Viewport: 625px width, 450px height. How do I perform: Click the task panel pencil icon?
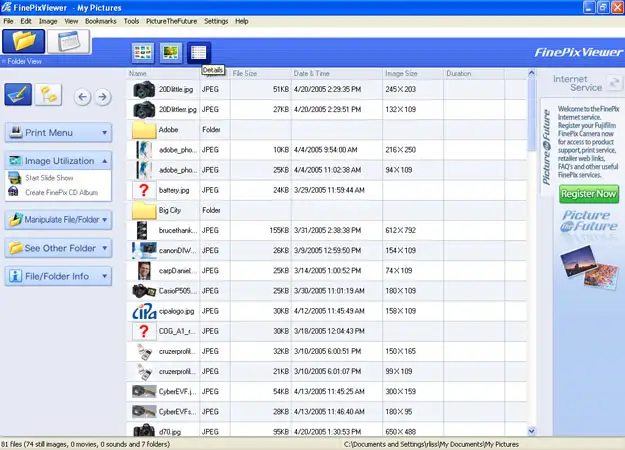click(18, 95)
